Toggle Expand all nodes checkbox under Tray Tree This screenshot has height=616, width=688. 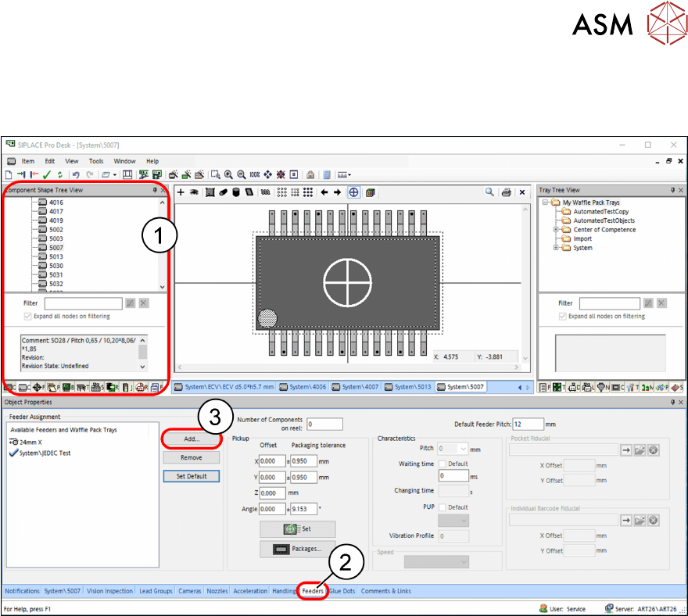pyautogui.click(x=562, y=317)
